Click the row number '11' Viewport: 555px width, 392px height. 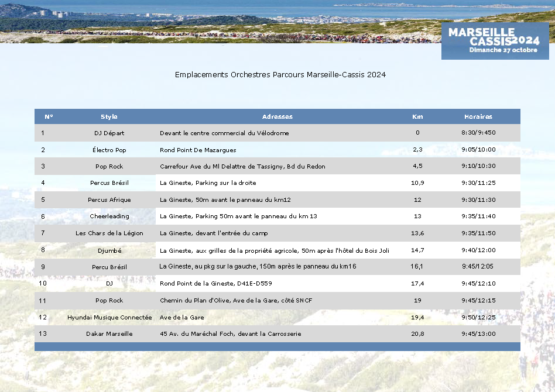tap(43, 301)
